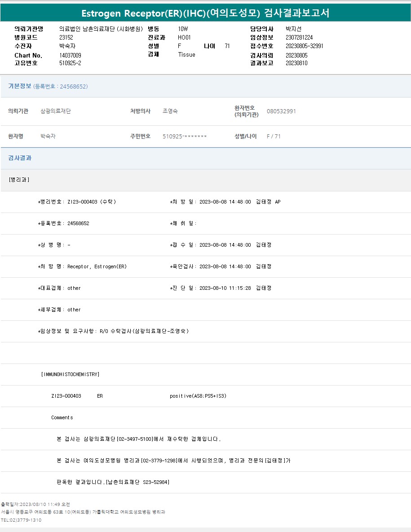The height and width of the screenshot is (532, 411).
Task: Click the 처방의사 name 조영숙
Action: (170, 111)
